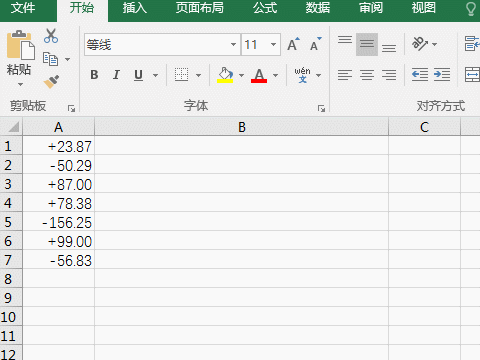Image resolution: width=480 pixels, height=360 pixels.
Task: Apply red font color
Action: 259,75
